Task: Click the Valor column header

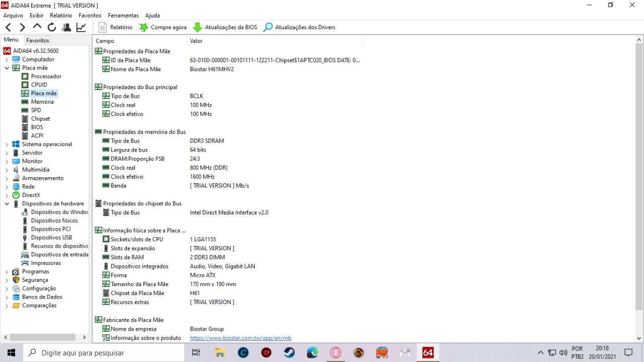Action: point(274,41)
